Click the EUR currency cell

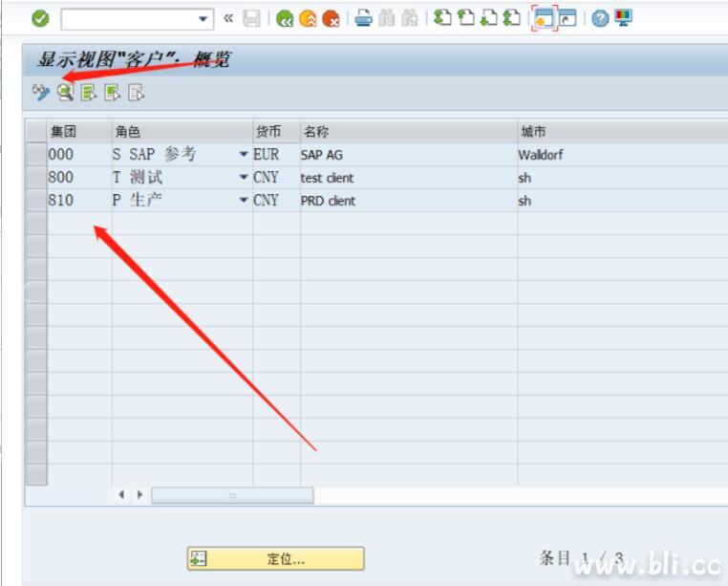[x=277, y=154]
